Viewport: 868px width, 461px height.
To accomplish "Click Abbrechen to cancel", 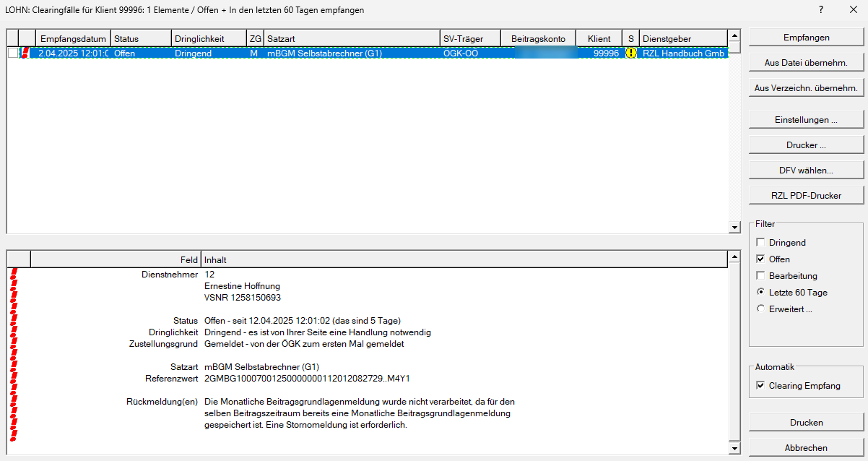I will 806,448.
